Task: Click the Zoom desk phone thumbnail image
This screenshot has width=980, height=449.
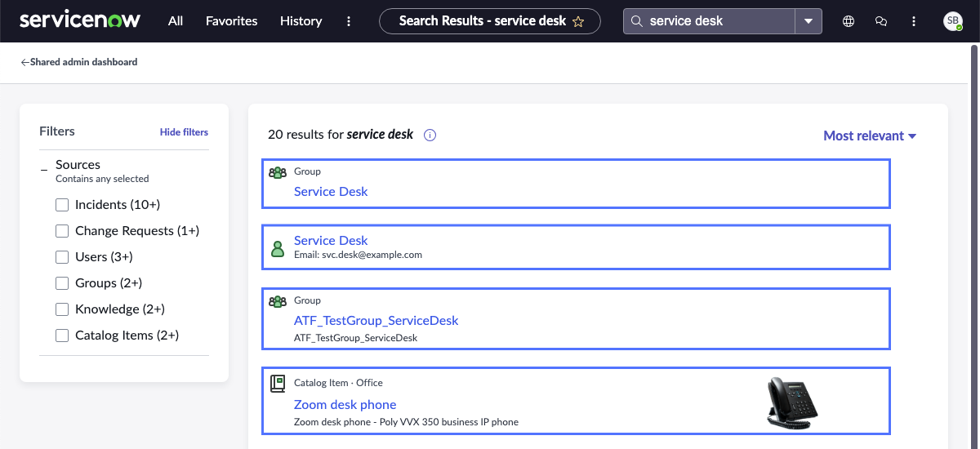Action: (793, 402)
